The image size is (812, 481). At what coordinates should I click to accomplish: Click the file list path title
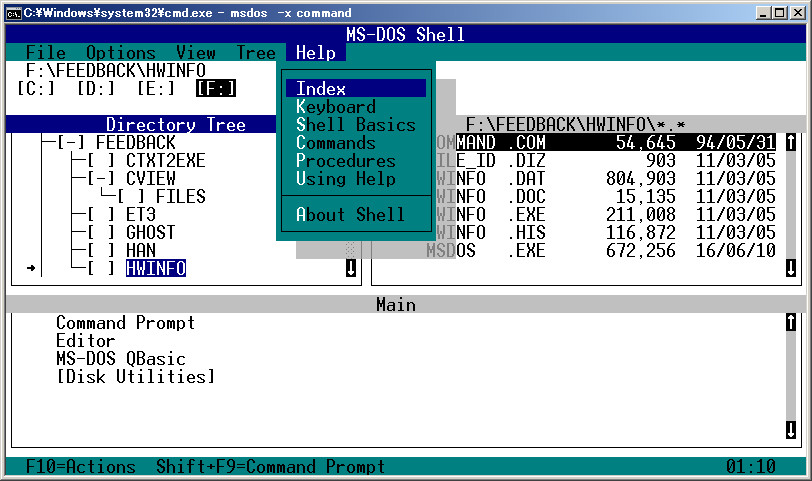(x=575, y=124)
